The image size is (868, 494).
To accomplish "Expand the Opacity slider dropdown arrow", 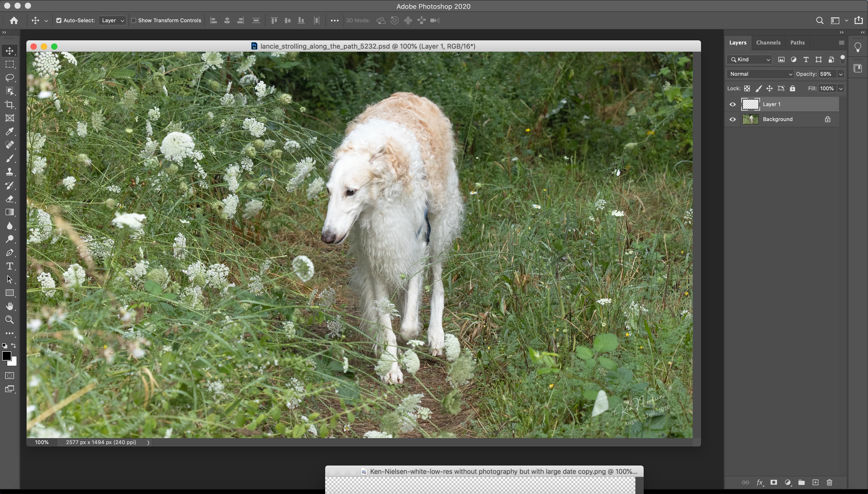I will pos(841,74).
